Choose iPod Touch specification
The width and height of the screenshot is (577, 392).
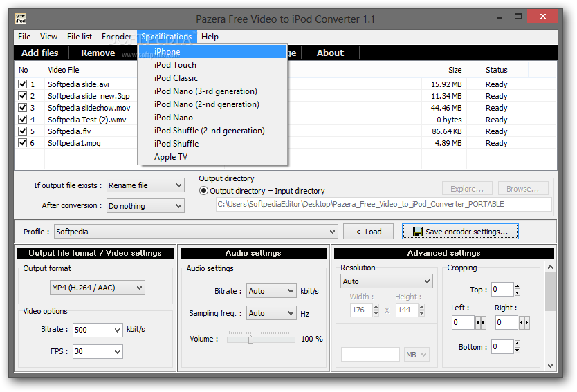click(212, 65)
